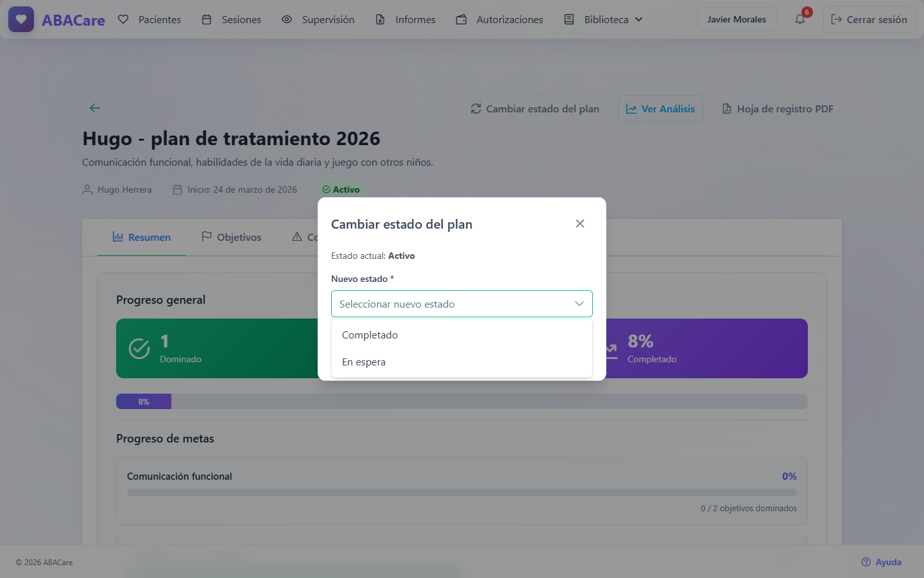Switch to the Resumen tab
Screen dimensions: 924x578
[142, 237]
